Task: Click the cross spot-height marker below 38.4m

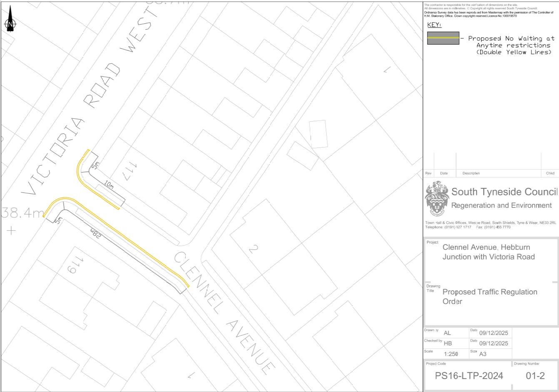Action: [x=11, y=230]
